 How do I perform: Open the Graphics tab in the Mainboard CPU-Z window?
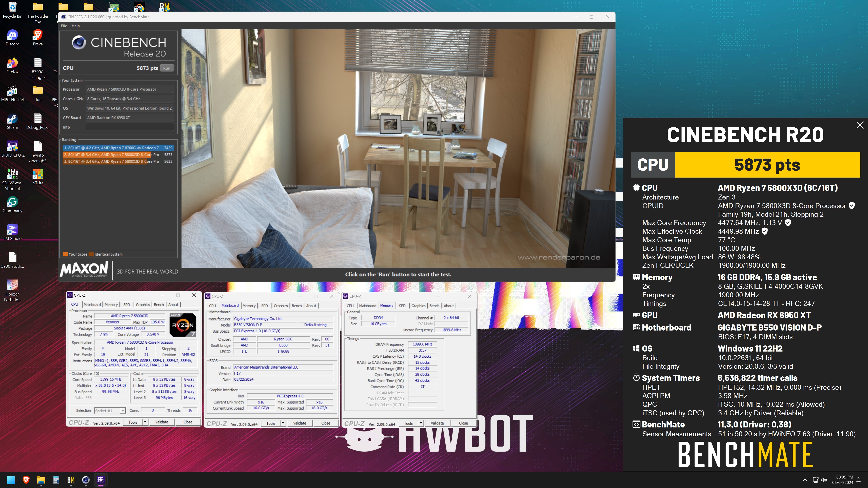click(280, 306)
